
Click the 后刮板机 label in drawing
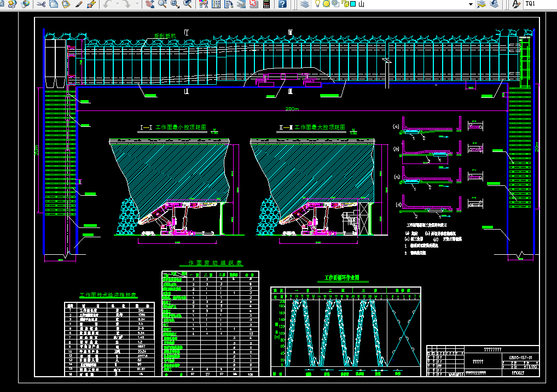pos(165,36)
